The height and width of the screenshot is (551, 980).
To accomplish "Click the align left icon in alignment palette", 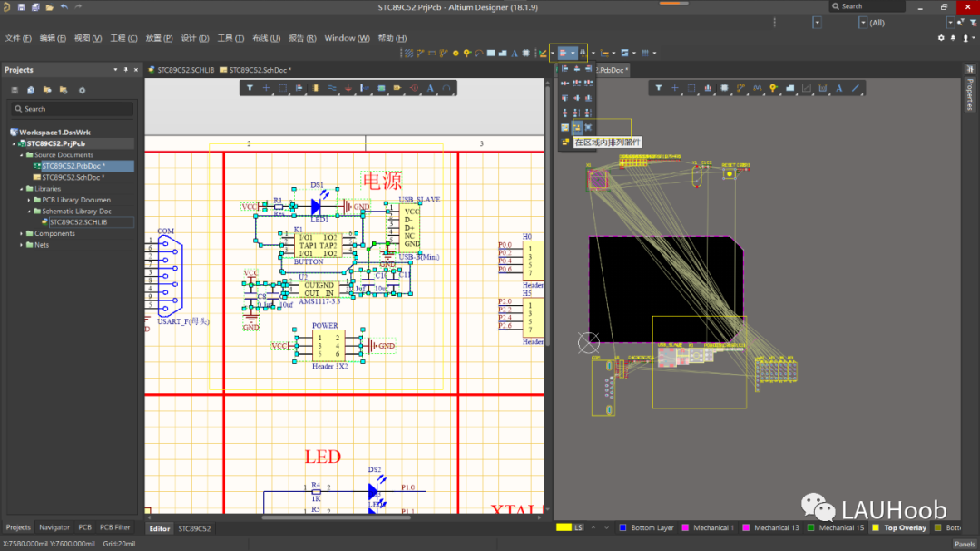I will click(x=565, y=68).
